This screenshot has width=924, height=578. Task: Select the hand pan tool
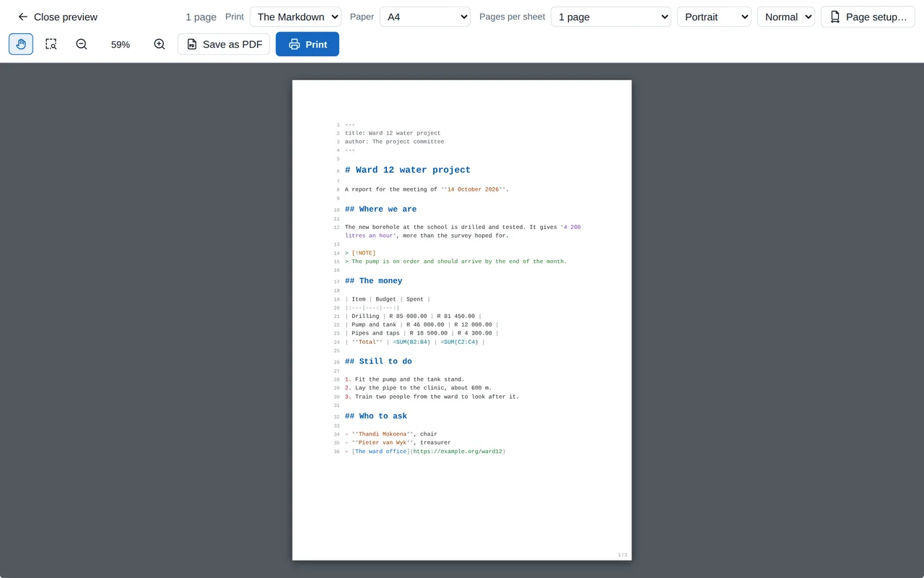click(21, 44)
